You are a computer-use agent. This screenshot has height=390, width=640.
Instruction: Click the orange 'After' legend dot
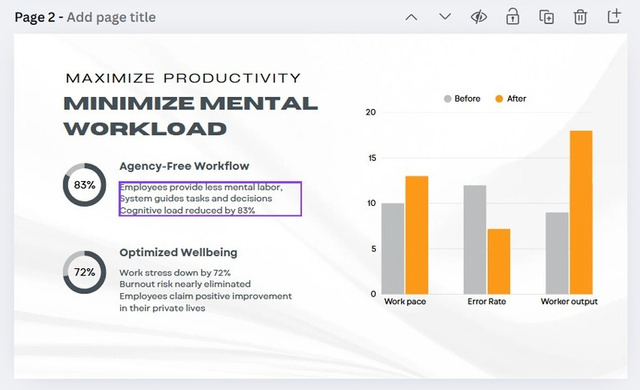coord(499,99)
